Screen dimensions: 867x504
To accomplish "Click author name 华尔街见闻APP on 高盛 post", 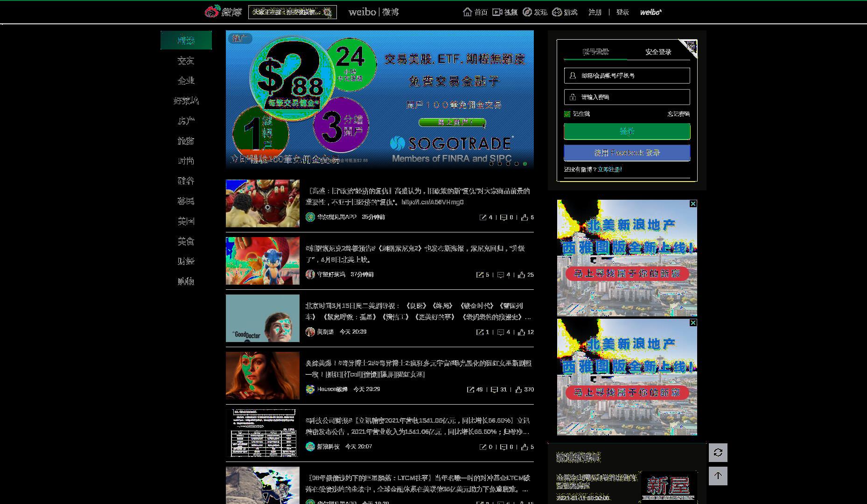I will coord(336,217).
